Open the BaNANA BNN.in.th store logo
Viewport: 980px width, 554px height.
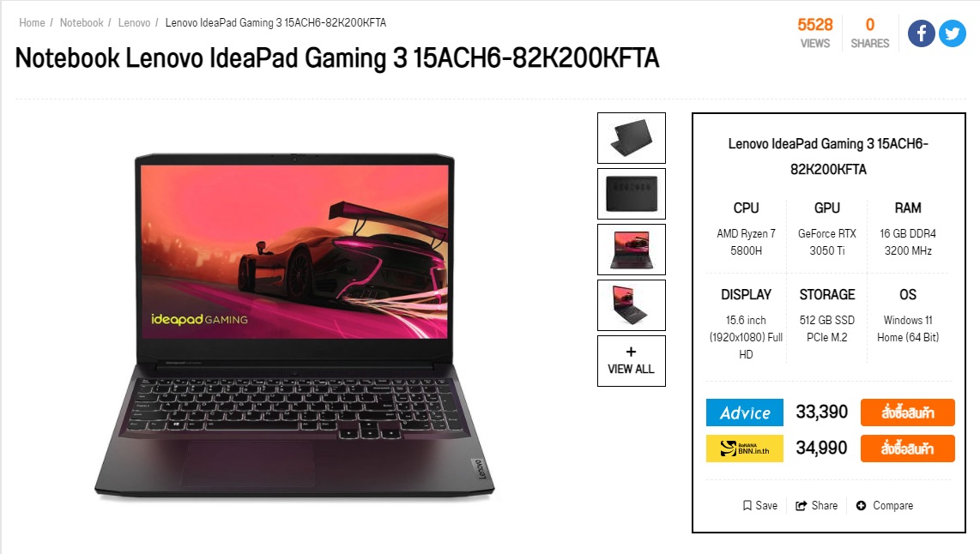[744, 449]
